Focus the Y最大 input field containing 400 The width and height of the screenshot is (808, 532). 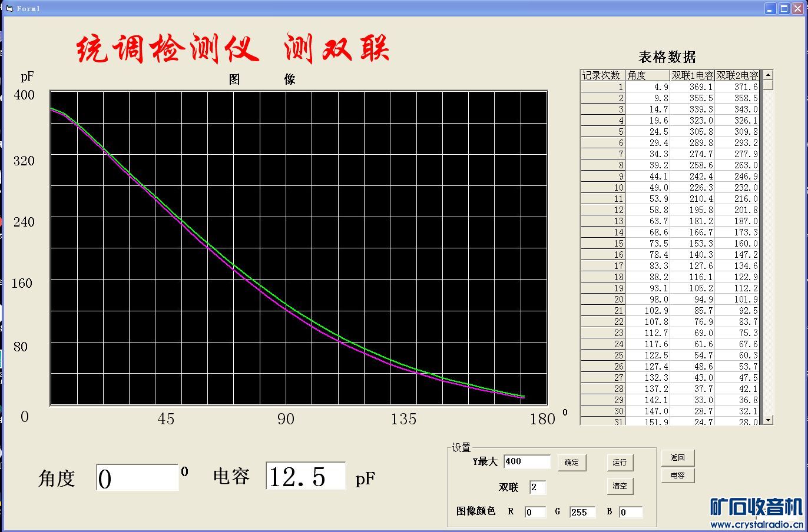click(x=527, y=461)
